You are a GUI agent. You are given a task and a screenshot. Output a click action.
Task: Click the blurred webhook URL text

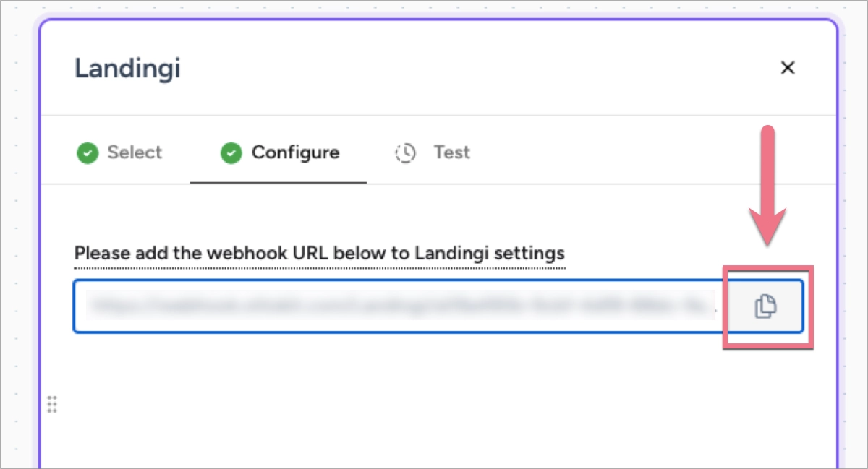point(398,304)
